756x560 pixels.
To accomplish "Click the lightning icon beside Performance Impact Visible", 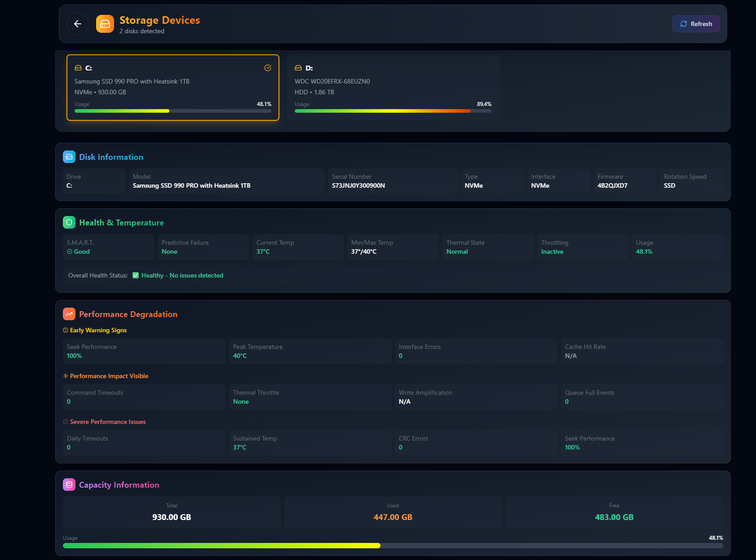I will 65,376.
